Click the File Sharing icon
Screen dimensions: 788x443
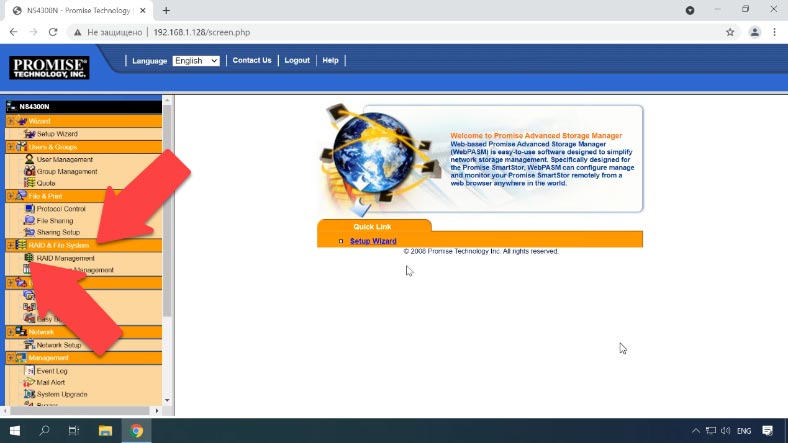click(29, 220)
